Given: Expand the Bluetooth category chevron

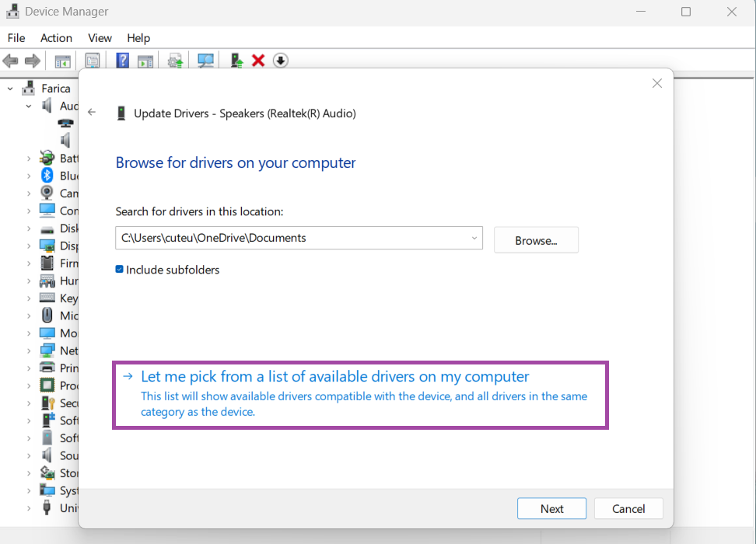Looking at the screenshot, I should [x=29, y=176].
